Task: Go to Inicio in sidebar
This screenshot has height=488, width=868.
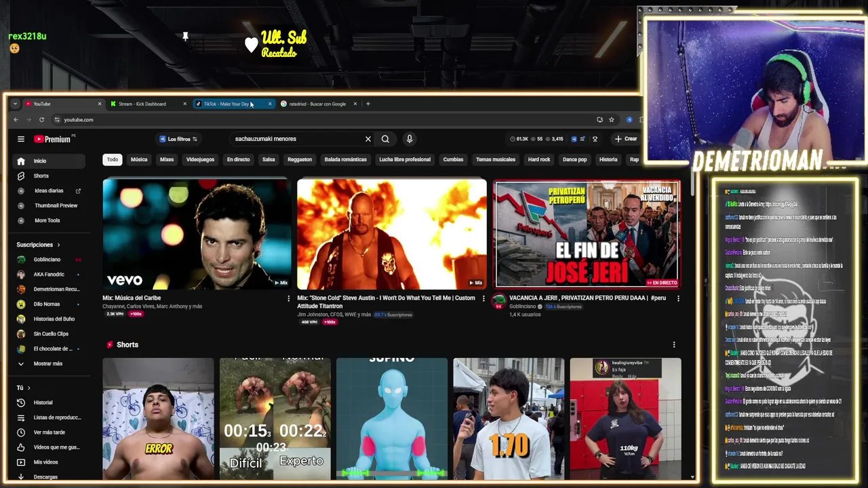Action: click(x=49, y=161)
